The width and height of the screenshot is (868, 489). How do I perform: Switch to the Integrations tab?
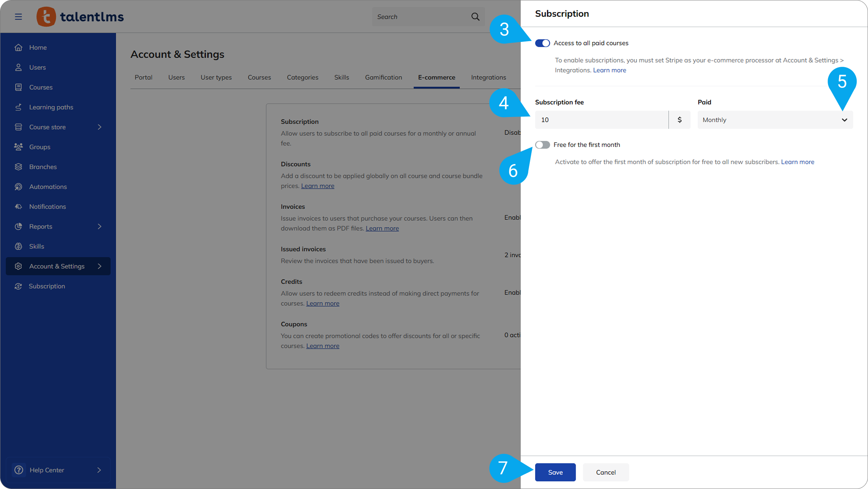pos(488,77)
